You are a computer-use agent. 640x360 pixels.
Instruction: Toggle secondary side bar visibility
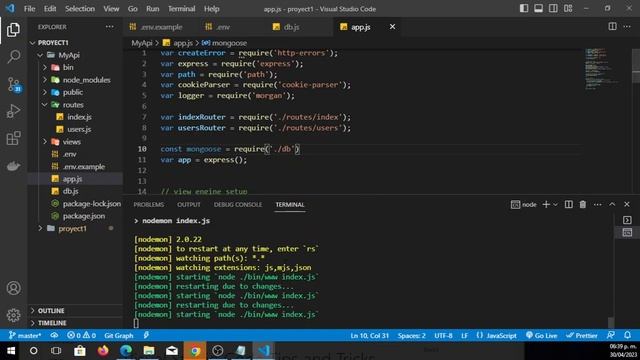point(553,8)
